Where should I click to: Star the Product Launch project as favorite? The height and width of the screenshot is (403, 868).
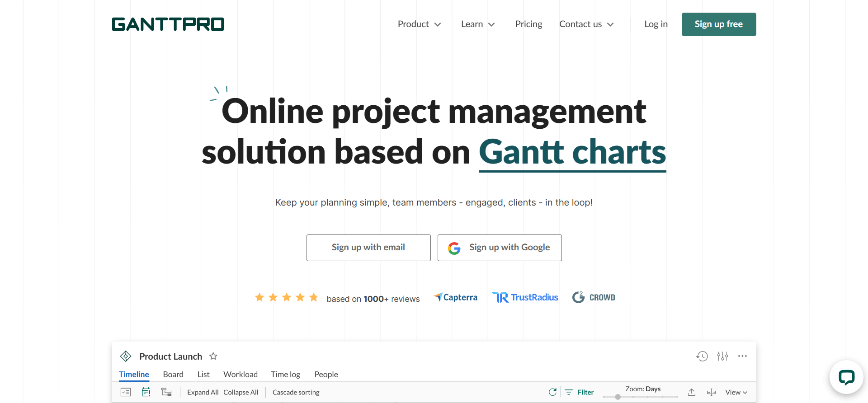pyautogui.click(x=213, y=356)
